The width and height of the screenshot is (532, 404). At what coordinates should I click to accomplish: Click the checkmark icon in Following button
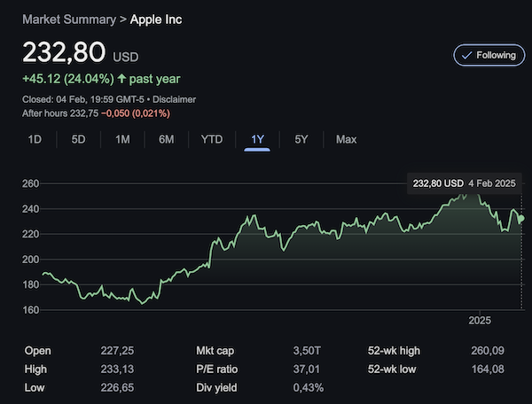pyautogui.click(x=467, y=55)
